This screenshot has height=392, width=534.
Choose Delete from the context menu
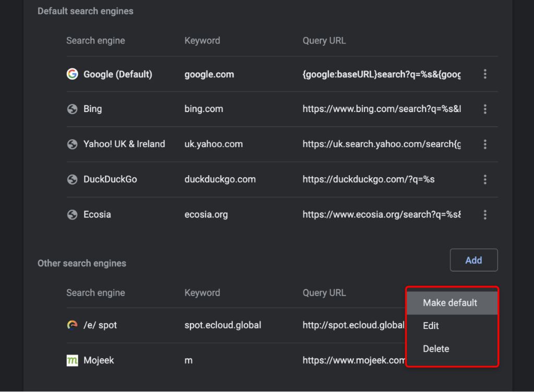[452, 349]
